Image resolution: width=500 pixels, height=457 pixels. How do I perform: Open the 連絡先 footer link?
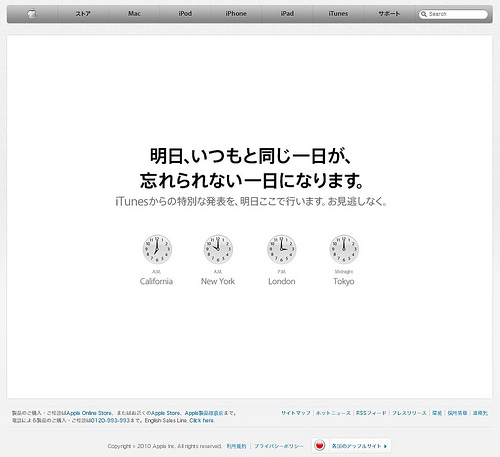tap(480, 413)
